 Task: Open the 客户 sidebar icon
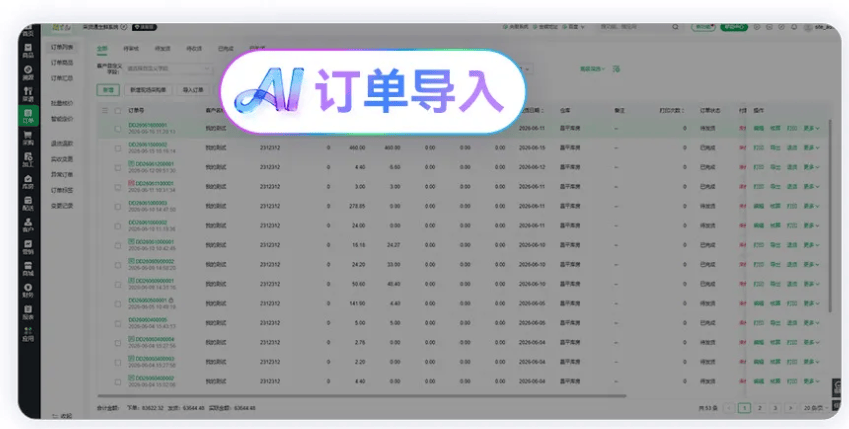(28, 225)
